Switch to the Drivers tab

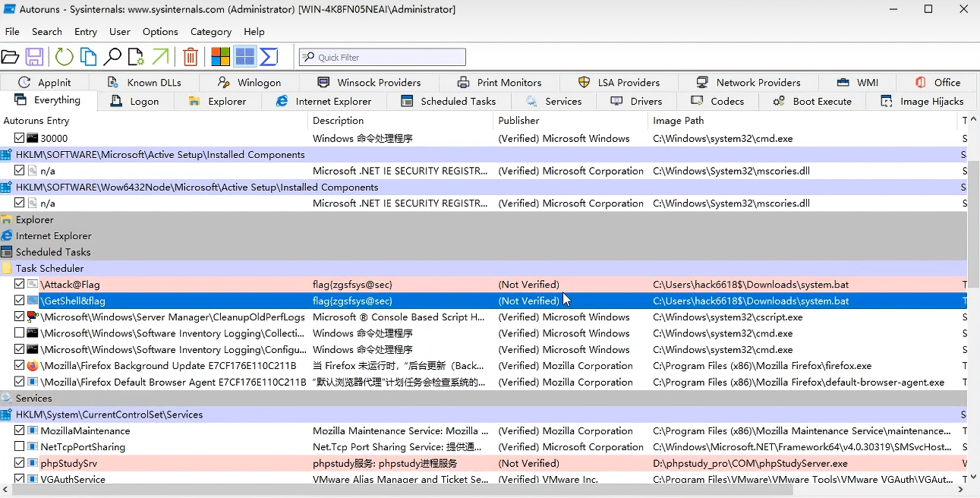636,101
